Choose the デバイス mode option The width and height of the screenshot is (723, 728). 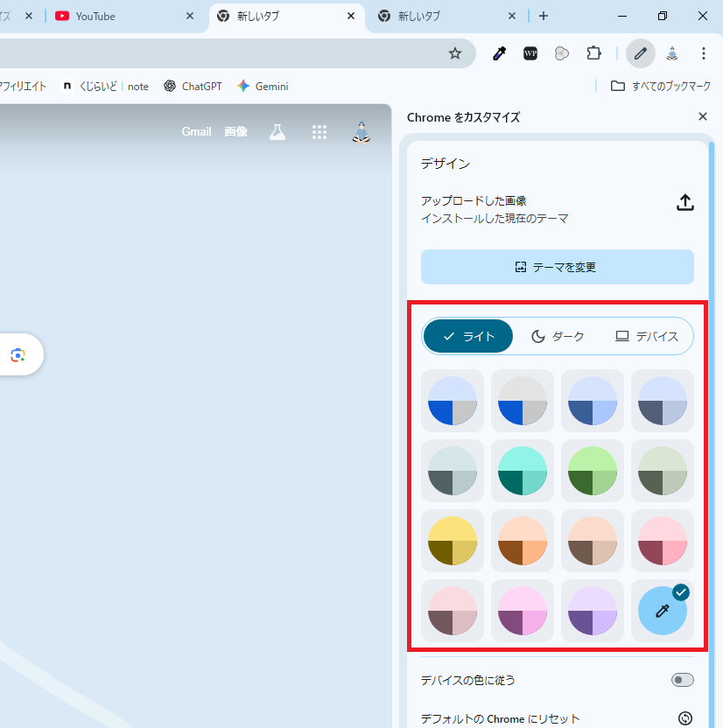click(x=647, y=336)
